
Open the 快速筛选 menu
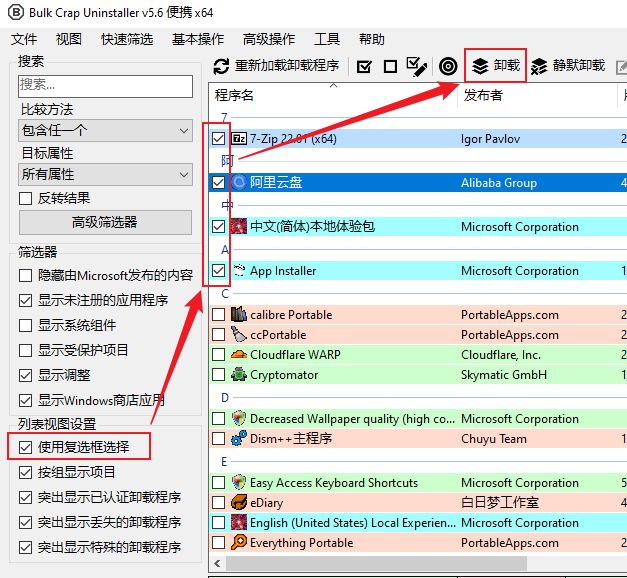click(127, 39)
